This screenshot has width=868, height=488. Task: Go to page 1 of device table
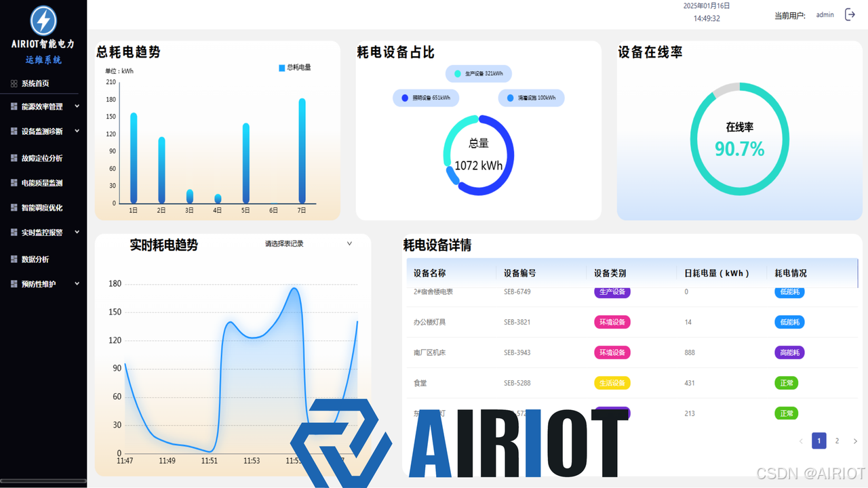click(819, 441)
